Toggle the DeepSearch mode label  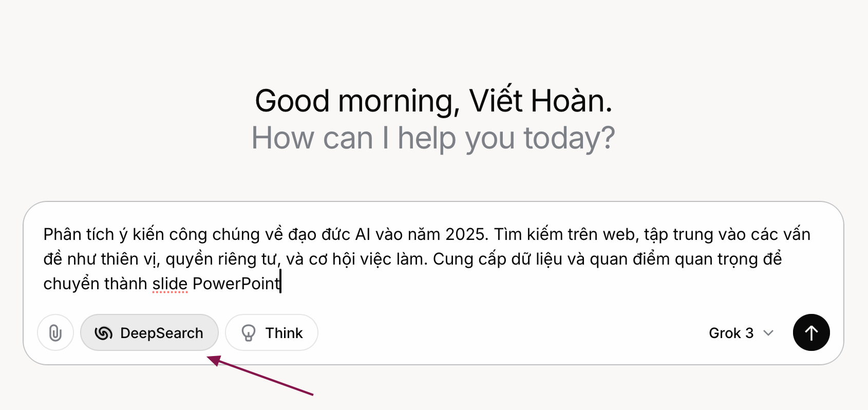pos(162,333)
